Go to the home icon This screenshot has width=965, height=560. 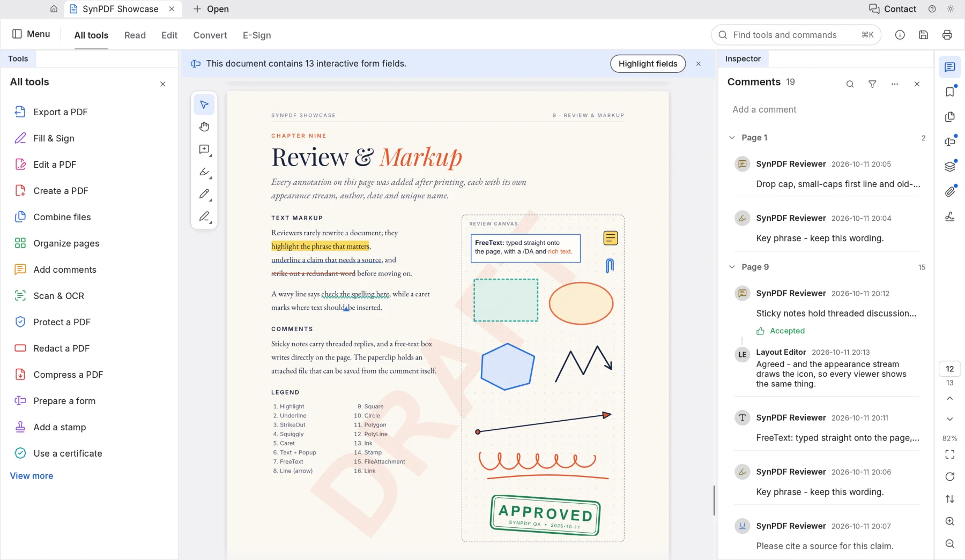click(x=54, y=9)
